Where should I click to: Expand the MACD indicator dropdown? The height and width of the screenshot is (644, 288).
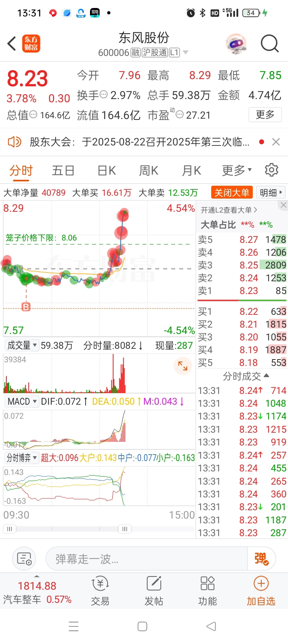click(x=22, y=401)
